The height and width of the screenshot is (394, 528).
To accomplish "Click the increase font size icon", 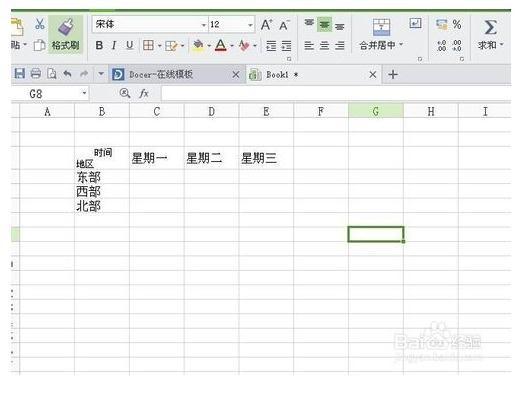I will [x=266, y=25].
